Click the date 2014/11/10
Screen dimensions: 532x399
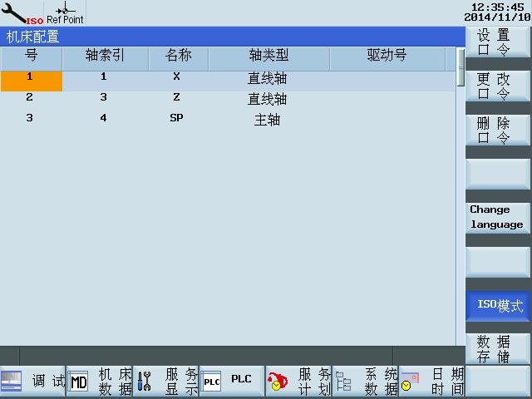click(497, 17)
